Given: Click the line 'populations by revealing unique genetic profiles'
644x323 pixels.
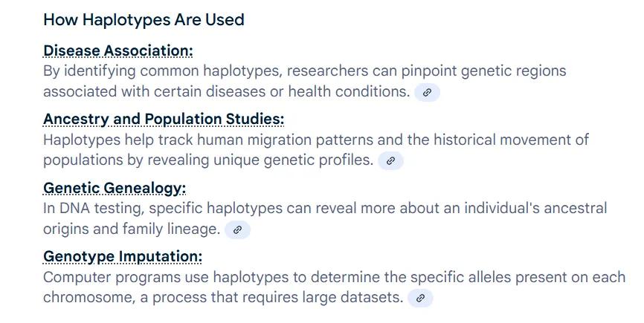Looking at the screenshot, I should coord(207,160).
